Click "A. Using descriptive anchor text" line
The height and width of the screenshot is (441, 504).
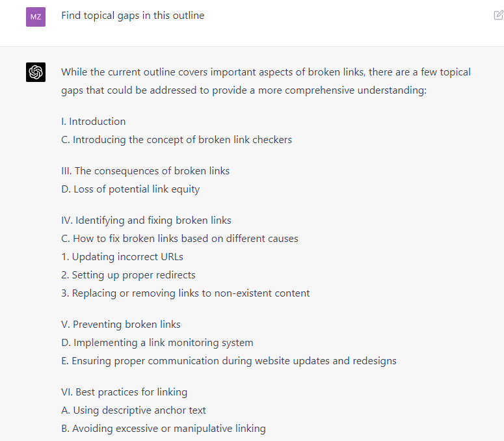tap(134, 410)
